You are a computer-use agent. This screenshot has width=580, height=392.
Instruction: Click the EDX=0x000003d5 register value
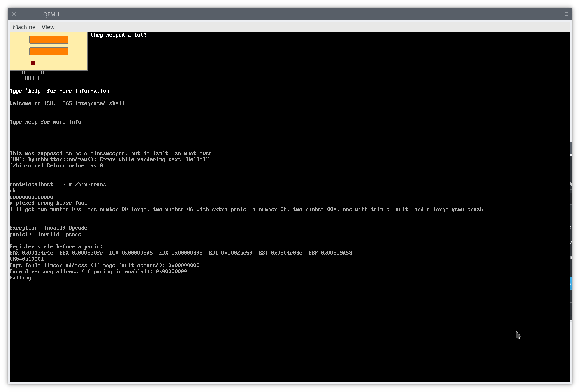pos(181,253)
